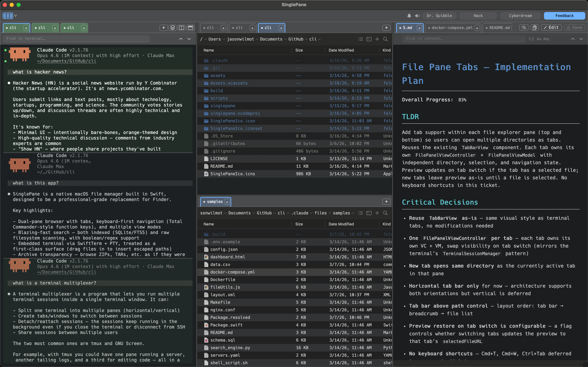The width and height of the screenshot is (588, 367).
Task: Expand the sonwilmot breadcrumb chevron
Action: click(225, 213)
